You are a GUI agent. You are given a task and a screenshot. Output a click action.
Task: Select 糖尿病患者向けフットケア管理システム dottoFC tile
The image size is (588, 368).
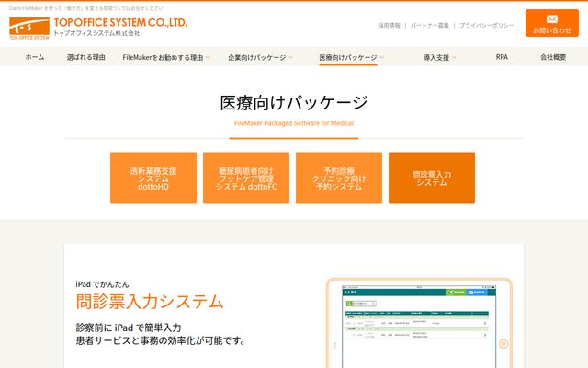point(246,178)
